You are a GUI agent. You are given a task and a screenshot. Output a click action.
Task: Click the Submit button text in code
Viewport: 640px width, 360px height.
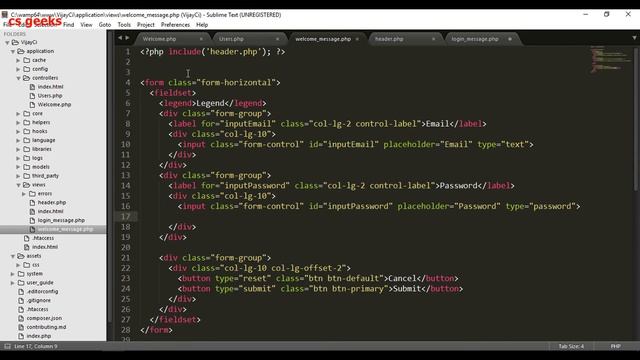pyautogui.click(x=407, y=289)
